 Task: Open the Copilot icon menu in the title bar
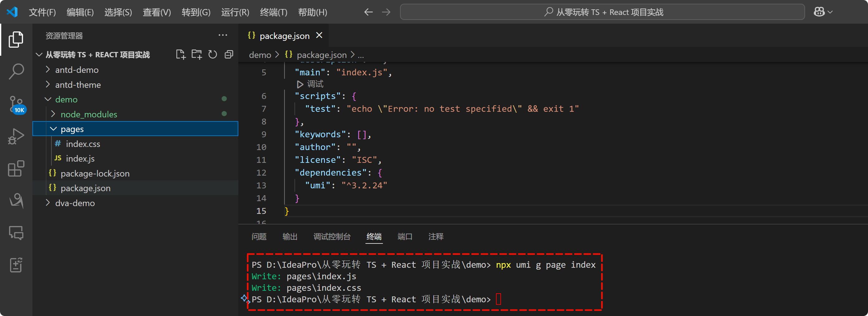[823, 12]
